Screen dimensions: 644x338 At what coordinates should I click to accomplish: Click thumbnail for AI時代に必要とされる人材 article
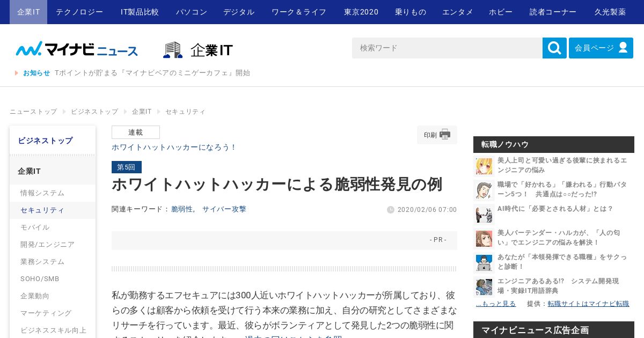[484, 214]
